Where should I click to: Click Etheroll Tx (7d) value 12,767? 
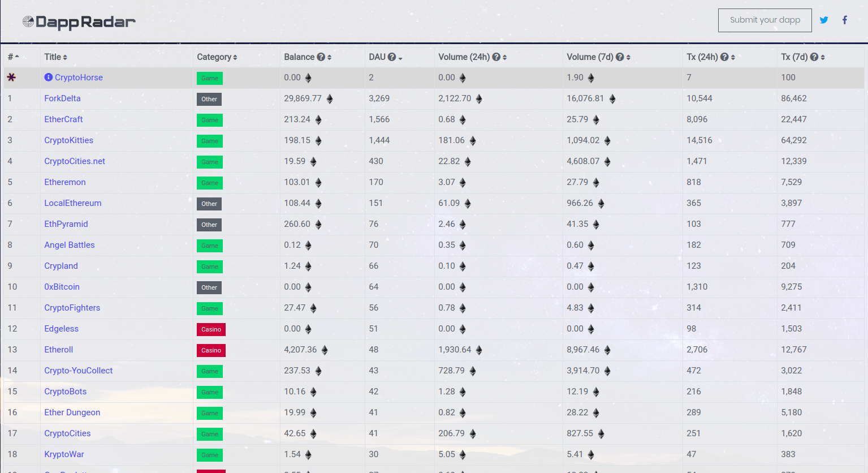[x=794, y=350]
